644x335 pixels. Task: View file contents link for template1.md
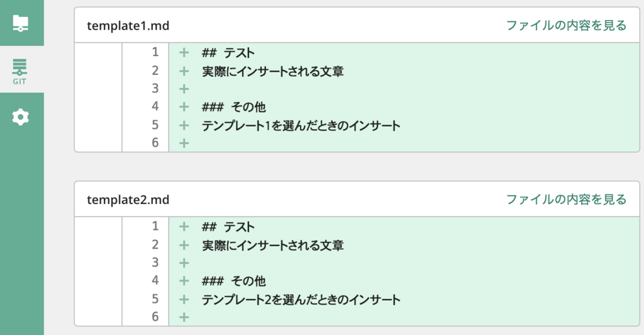coord(567,25)
